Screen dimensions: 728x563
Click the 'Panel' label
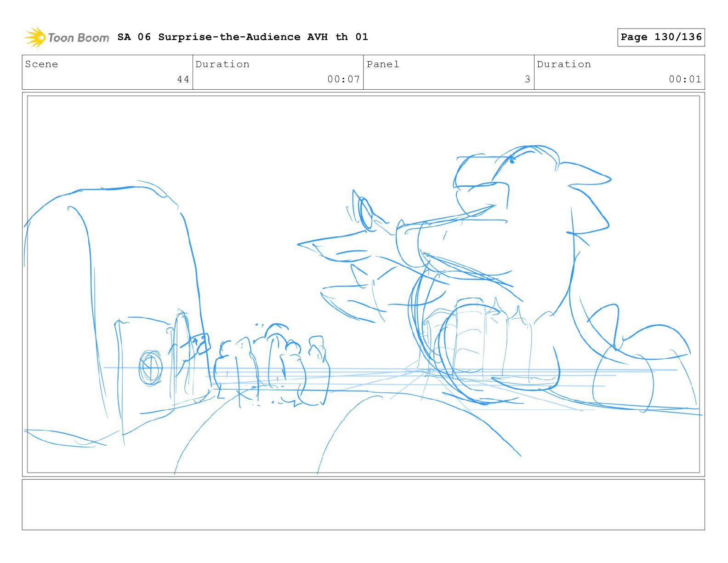(383, 64)
